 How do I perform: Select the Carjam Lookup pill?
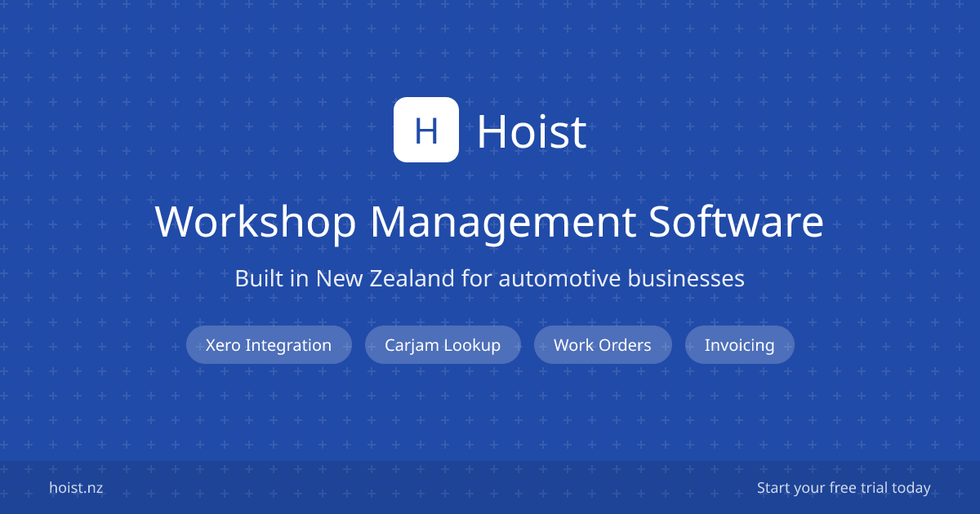coord(443,344)
